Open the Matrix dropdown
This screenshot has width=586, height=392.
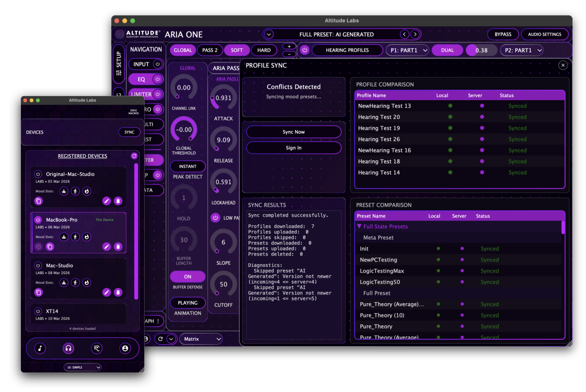point(201,339)
